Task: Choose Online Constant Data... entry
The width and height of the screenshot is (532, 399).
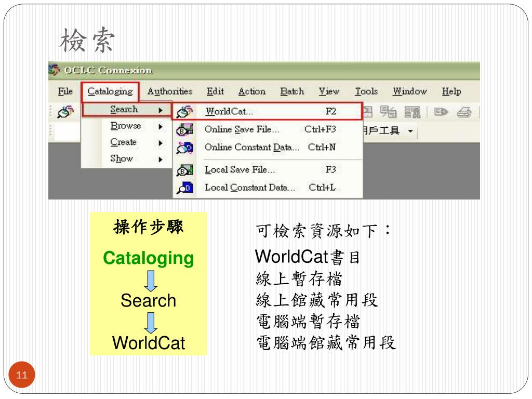Action: (268, 147)
